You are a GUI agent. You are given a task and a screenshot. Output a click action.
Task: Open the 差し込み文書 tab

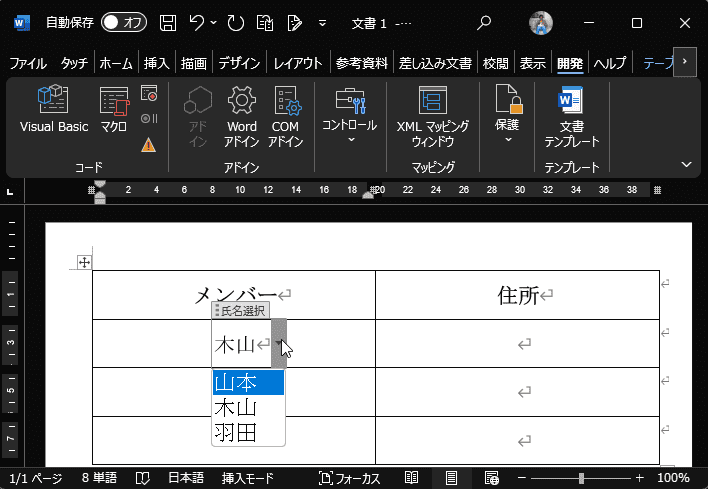click(x=434, y=63)
